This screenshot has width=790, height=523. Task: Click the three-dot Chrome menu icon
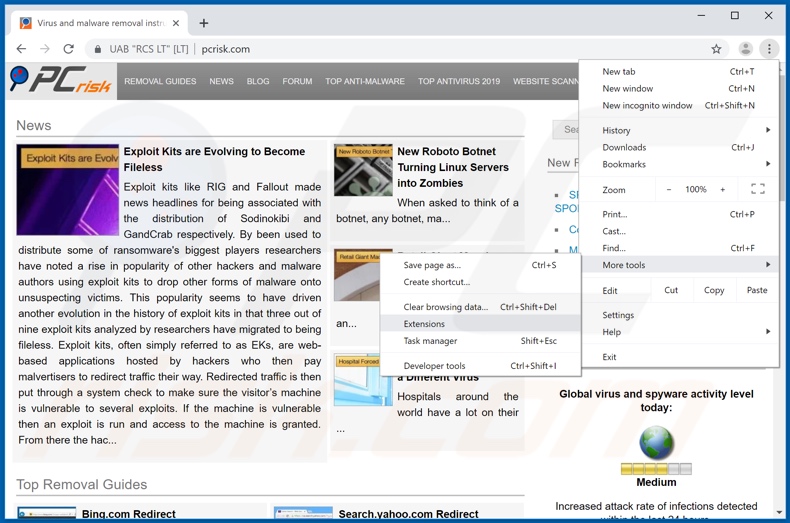tap(769, 49)
